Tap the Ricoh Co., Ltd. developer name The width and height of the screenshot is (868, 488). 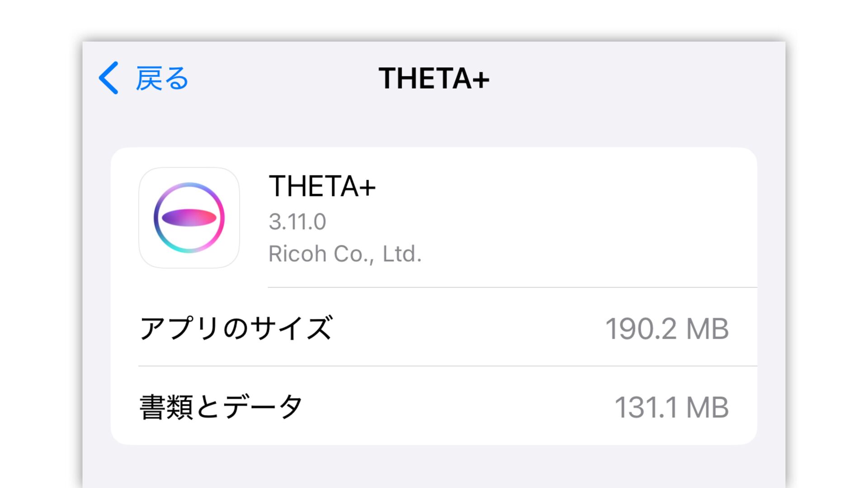coord(345,254)
